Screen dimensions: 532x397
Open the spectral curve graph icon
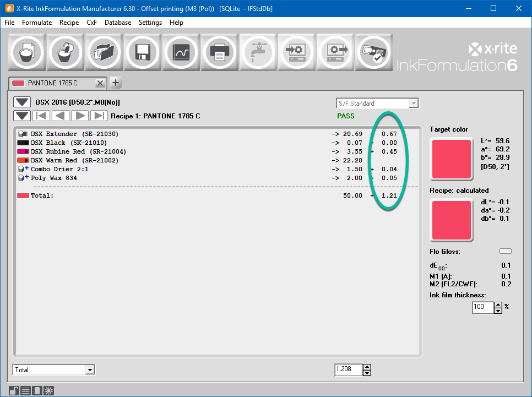pos(181,52)
